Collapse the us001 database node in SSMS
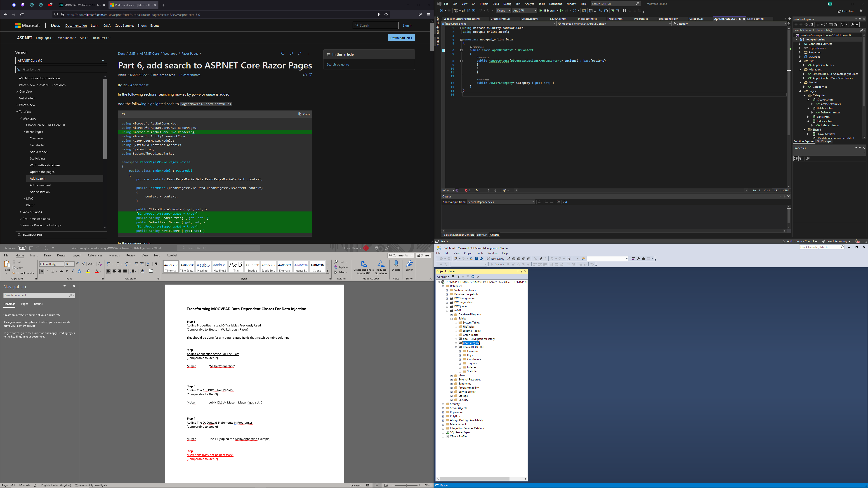 click(x=447, y=310)
